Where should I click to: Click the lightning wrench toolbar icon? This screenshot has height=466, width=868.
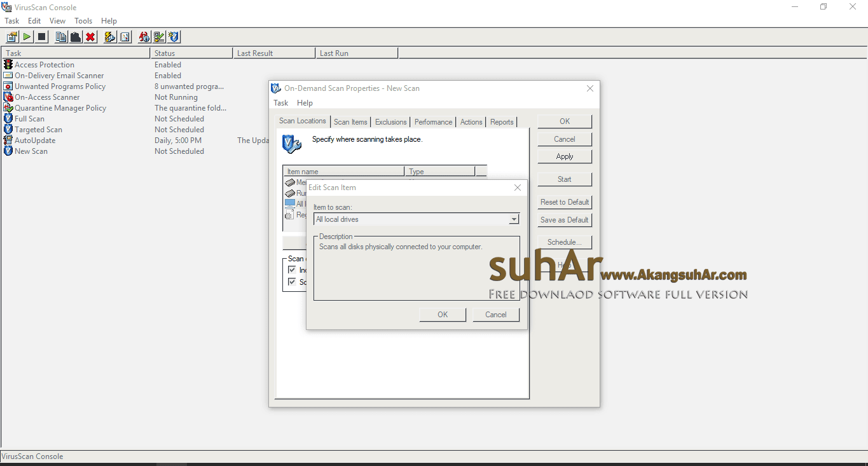pyautogui.click(x=110, y=37)
